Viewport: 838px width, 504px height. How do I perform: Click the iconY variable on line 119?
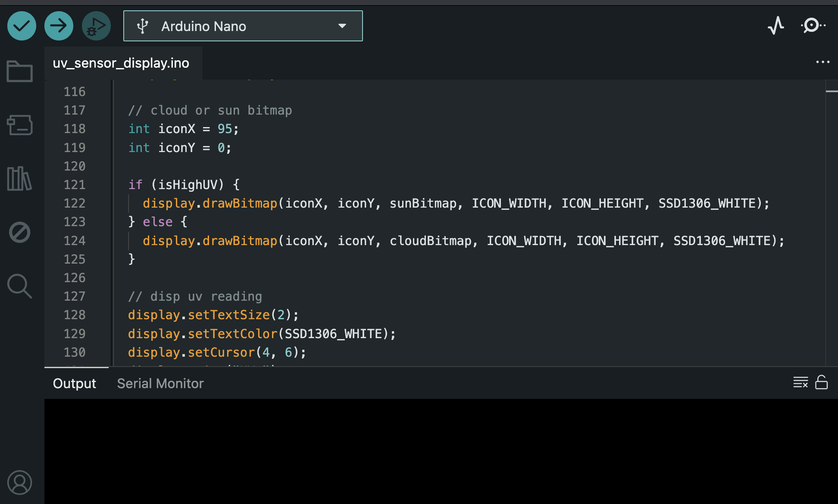pos(177,148)
